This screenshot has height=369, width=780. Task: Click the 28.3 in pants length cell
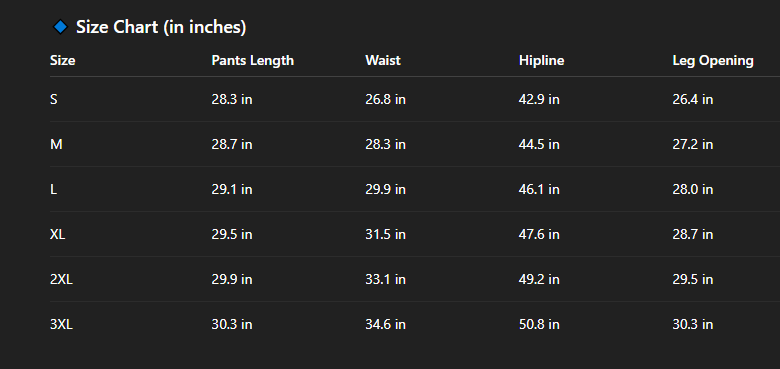232,99
